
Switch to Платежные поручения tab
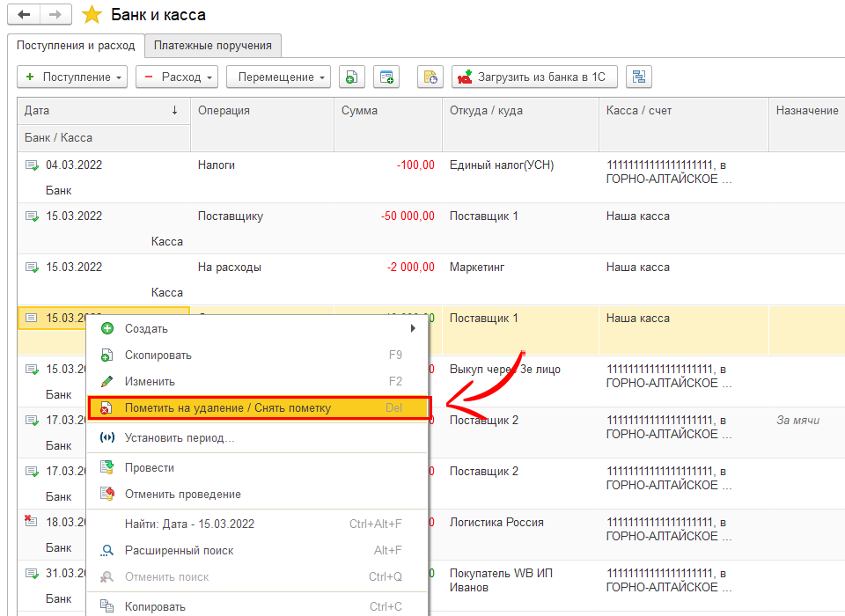tap(212, 46)
